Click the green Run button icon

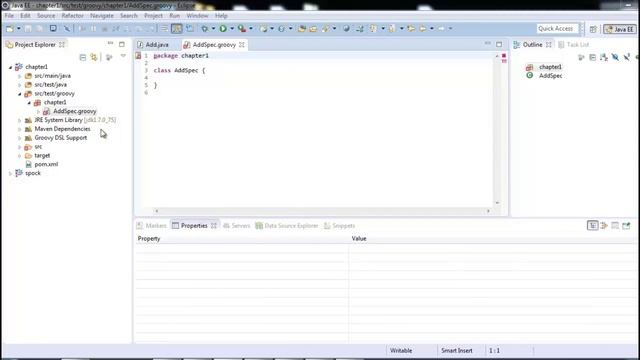coord(223,29)
